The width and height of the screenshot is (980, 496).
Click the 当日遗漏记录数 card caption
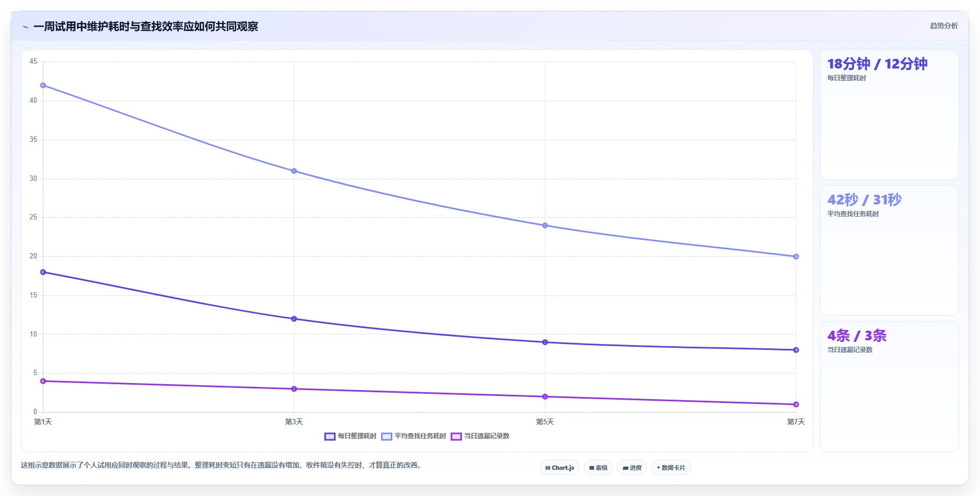850,350
